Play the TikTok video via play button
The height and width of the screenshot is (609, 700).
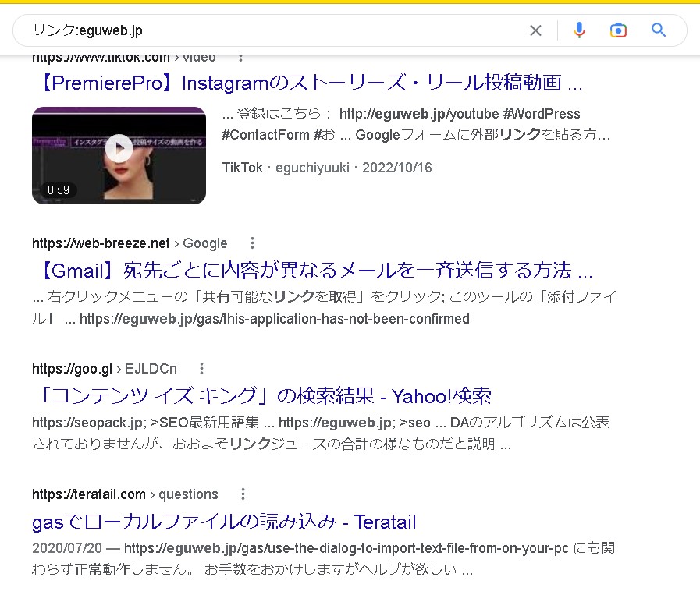pos(119,148)
